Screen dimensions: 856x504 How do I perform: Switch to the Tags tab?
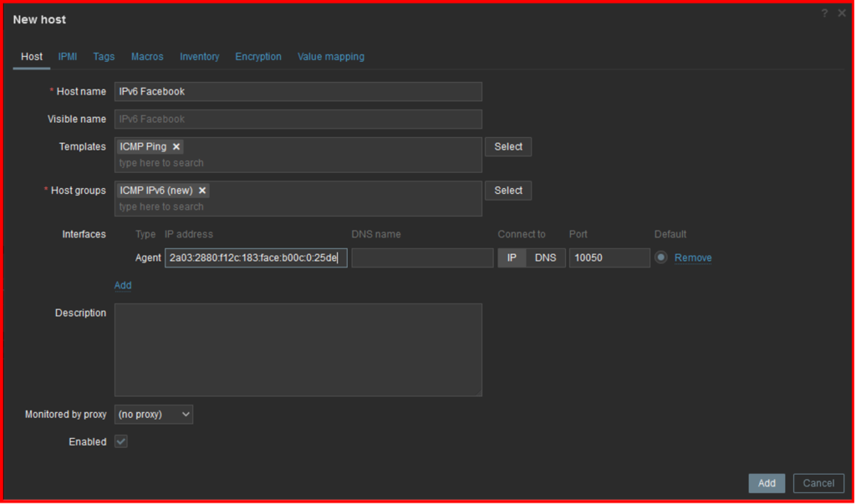click(104, 57)
